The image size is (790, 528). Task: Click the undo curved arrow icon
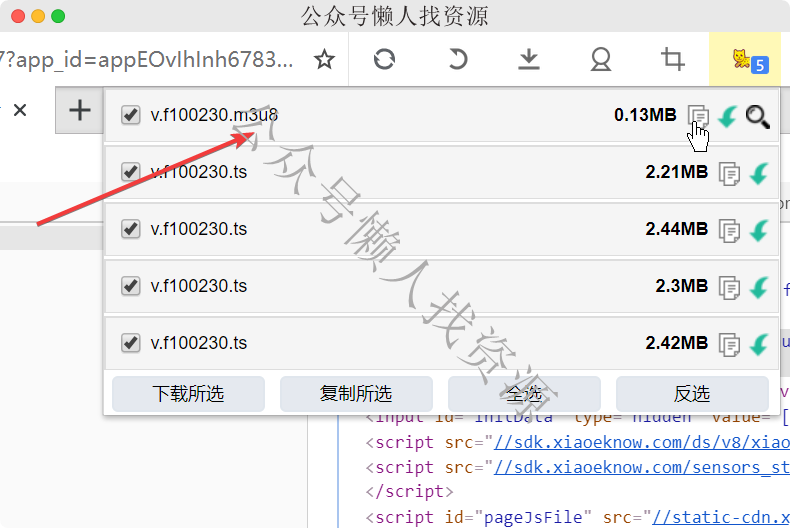[457, 59]
